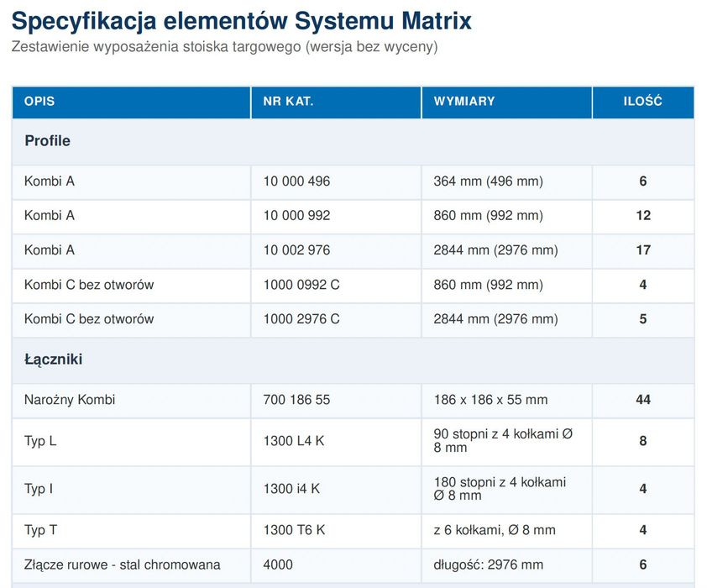Select the Narożny Kombi row label
This screenshot has width=707, height=588.
[70, 400]
